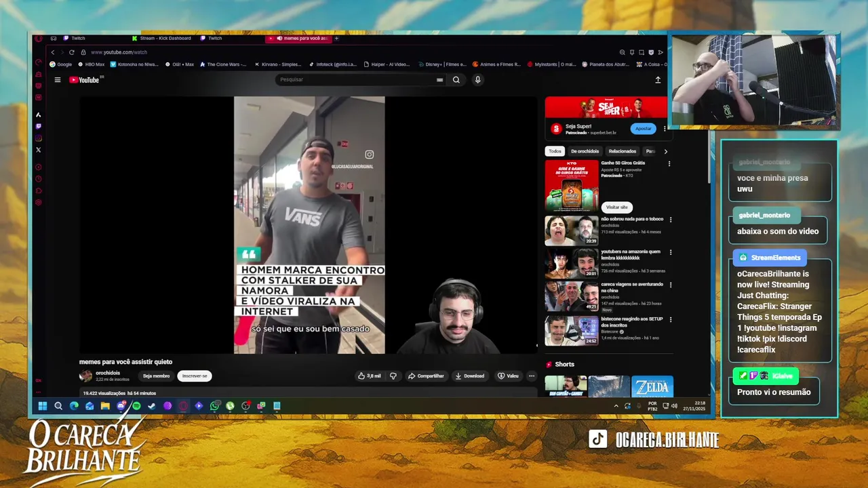Viewport: 868px width, 488px height.
Task: Open the Disney+ bookmark
Action: 441,64
